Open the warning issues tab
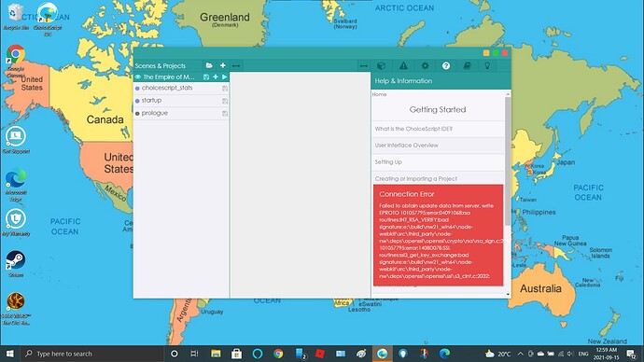This screenshot has width=644, height=362. pyautogui.click(x=404, y=65)
